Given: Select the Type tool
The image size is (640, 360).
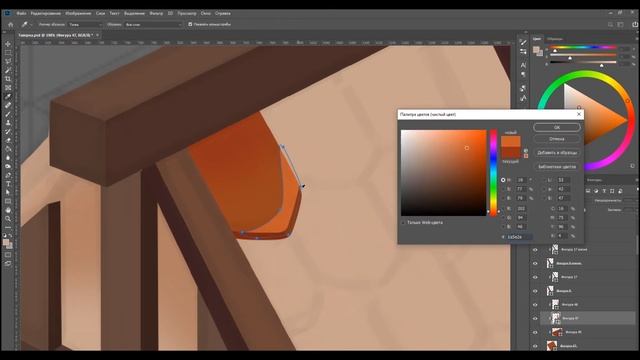Looking at the screenshot, I should click(8, 184).
